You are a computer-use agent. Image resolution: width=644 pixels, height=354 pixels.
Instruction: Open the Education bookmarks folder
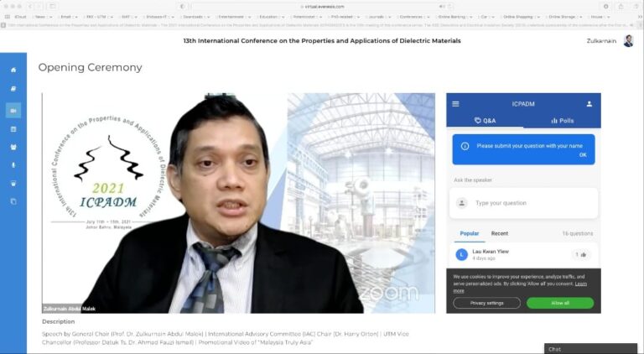[270, 17]
